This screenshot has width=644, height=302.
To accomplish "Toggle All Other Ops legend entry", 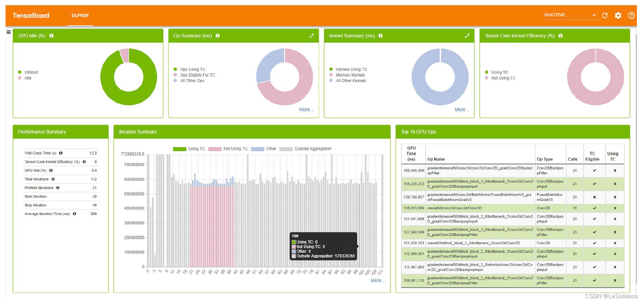I will [x=189, y=81].
